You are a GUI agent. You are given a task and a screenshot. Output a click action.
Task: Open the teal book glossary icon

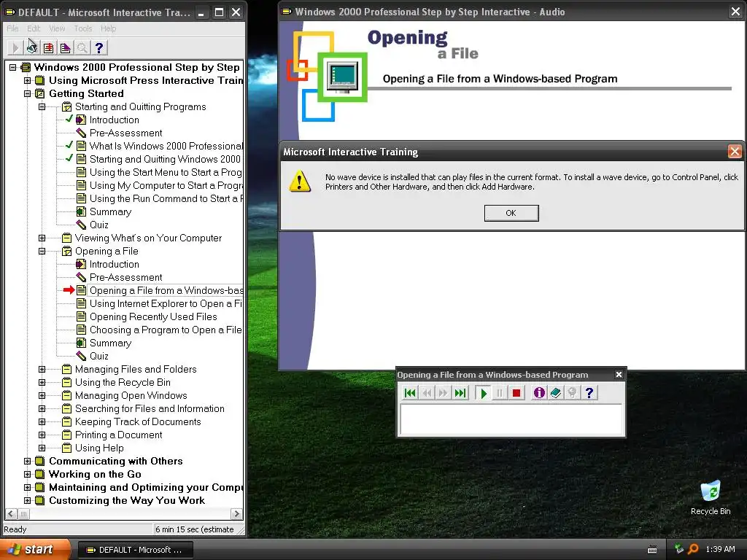555,393
